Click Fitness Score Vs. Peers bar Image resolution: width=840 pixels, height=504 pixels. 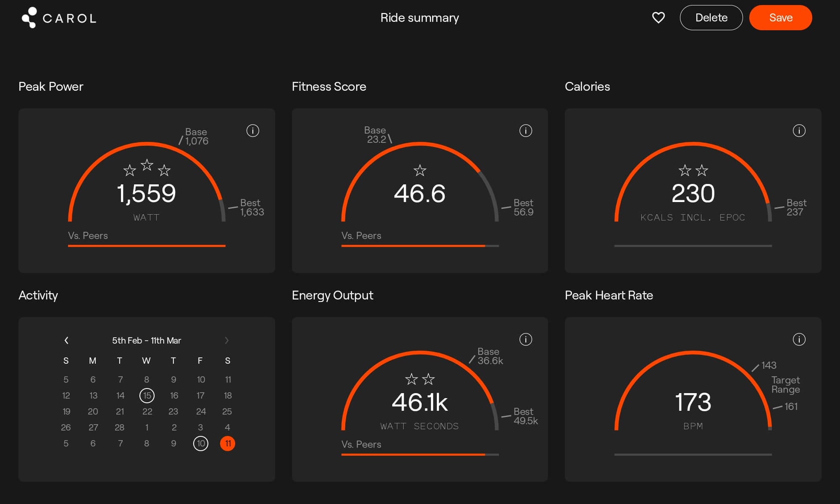coord(420,246)
